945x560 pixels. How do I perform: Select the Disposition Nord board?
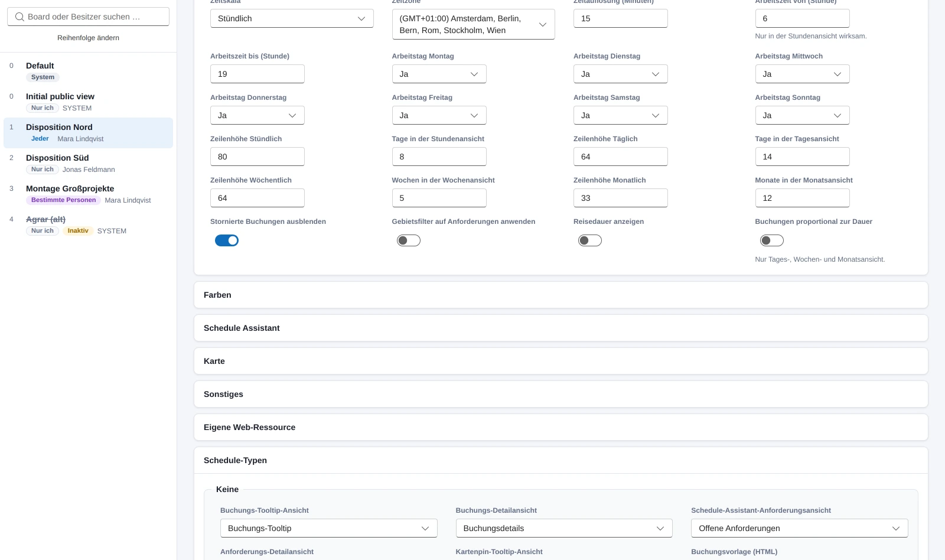pos(88,132)
